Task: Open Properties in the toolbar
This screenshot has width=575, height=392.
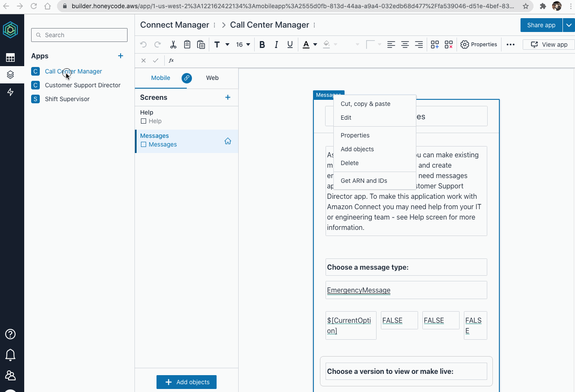Action: 479,45
